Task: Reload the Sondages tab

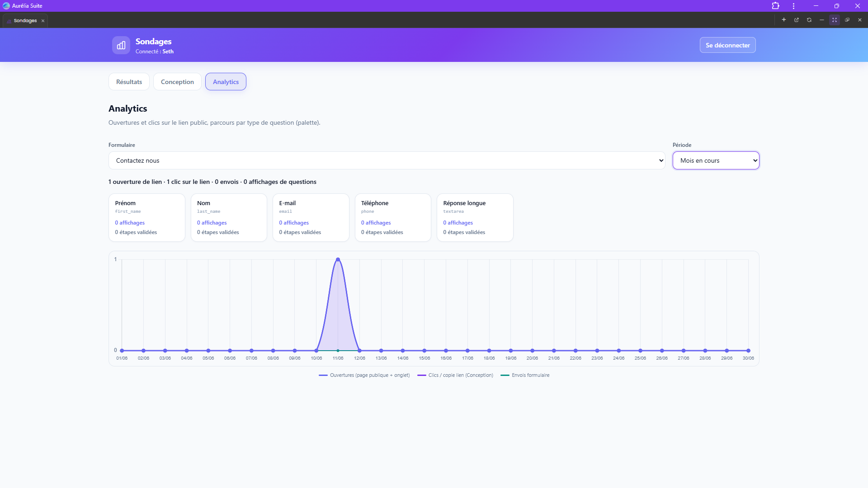Action: click(809, 20)
